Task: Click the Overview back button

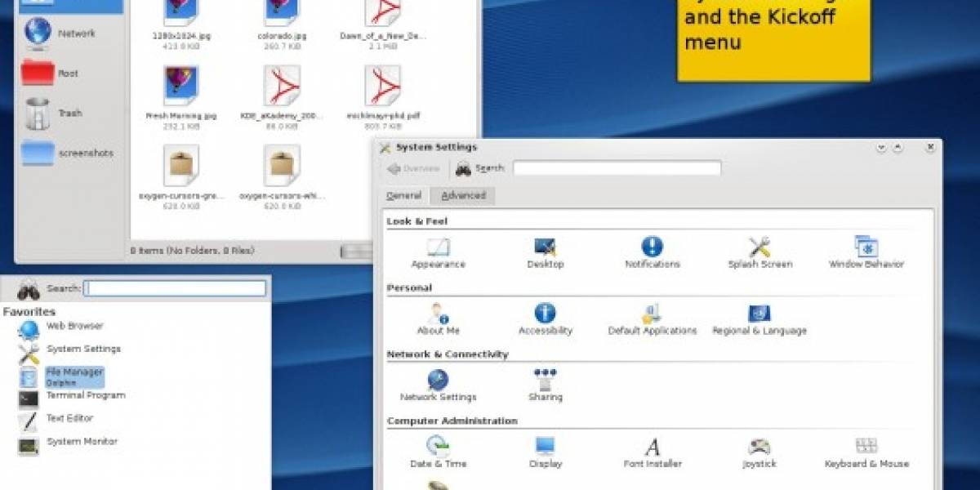Action: click(414, 168)
